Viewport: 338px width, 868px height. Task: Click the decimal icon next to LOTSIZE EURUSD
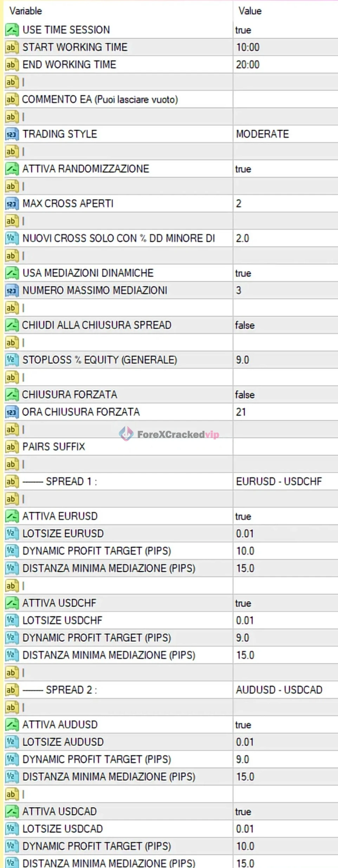(12, 533)
